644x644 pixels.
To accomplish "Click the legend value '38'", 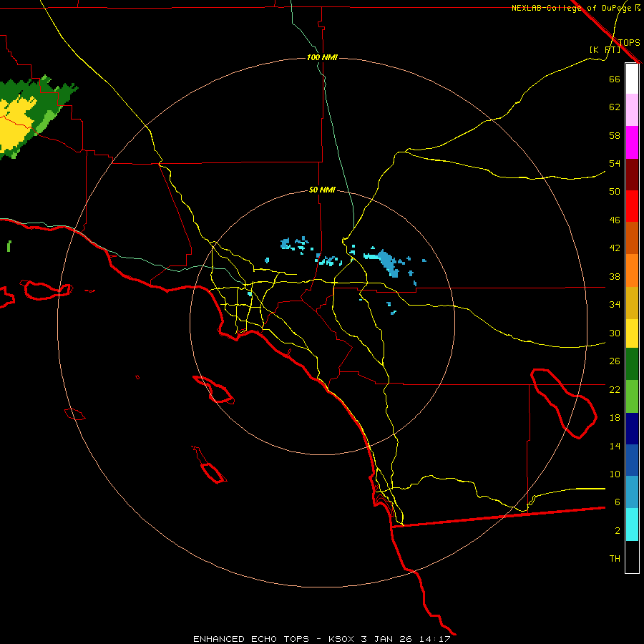I will (615, 276).
